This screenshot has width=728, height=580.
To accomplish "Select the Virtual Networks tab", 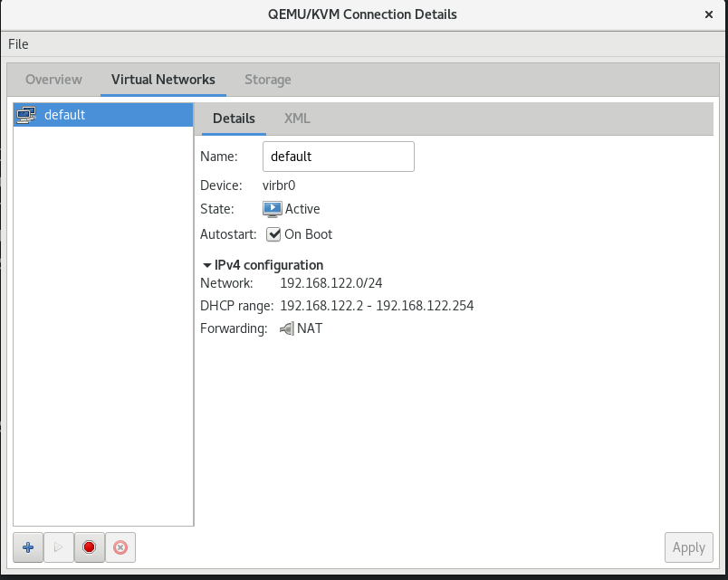I will coord(163,80).
